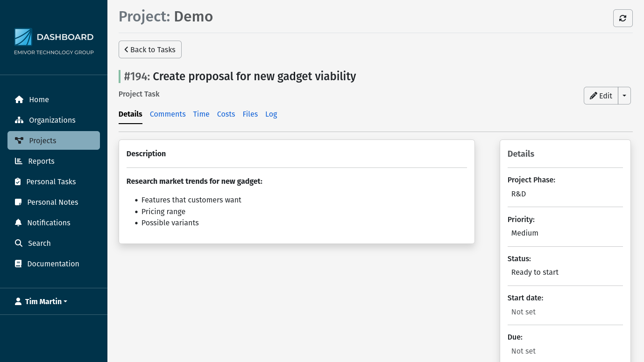Click the Home house icon
Viewport: 644px width, 362px height.
[19, 99]
